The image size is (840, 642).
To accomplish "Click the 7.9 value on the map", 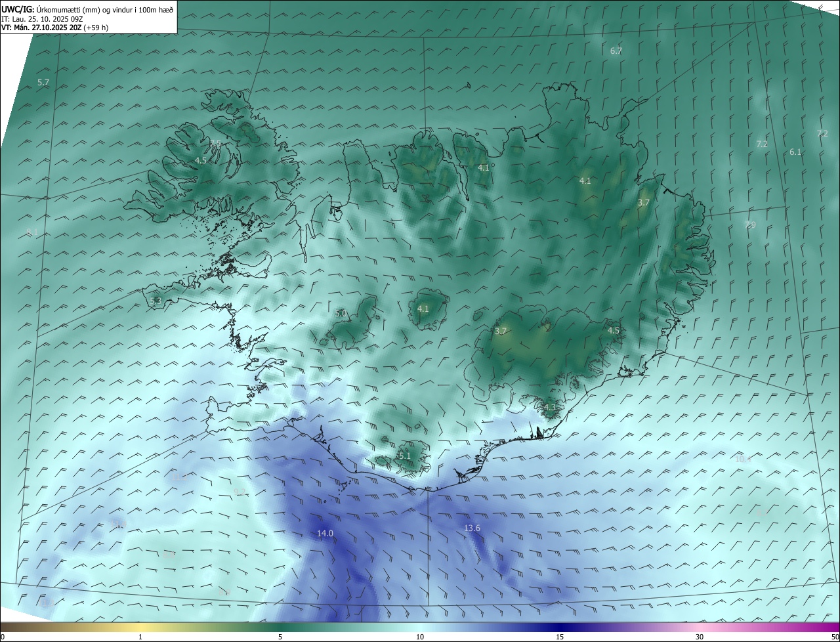I will pos(750,225).
